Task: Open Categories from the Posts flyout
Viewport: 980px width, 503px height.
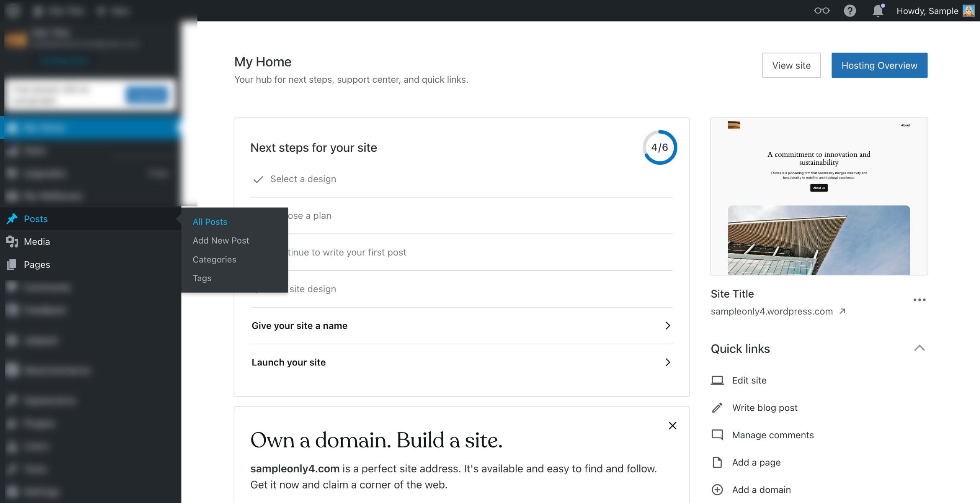Action: [214, 259]
